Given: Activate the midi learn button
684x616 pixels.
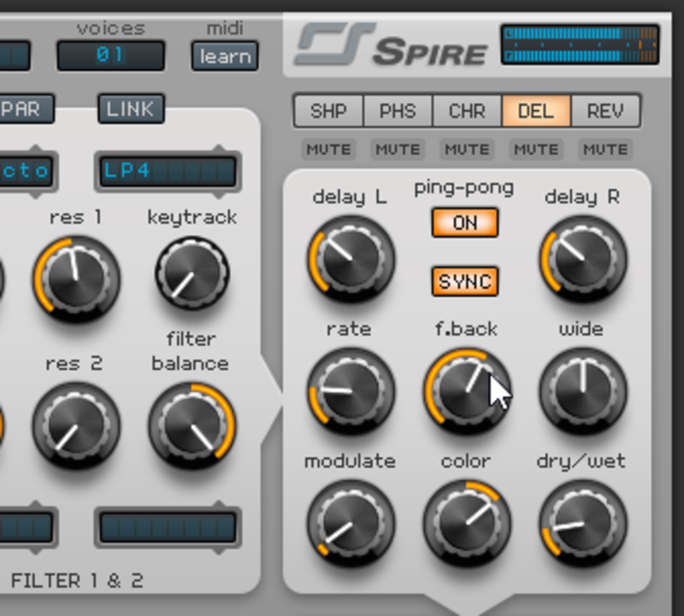Looking at the screenshot, I should (x=225, y=56).
